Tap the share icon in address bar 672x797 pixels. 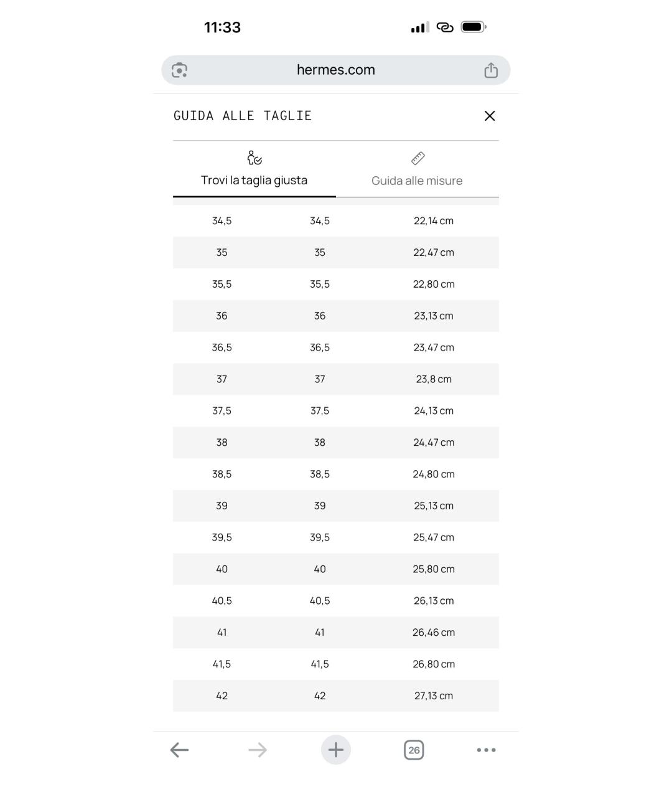pyautogui.click(x=491, y=70)
